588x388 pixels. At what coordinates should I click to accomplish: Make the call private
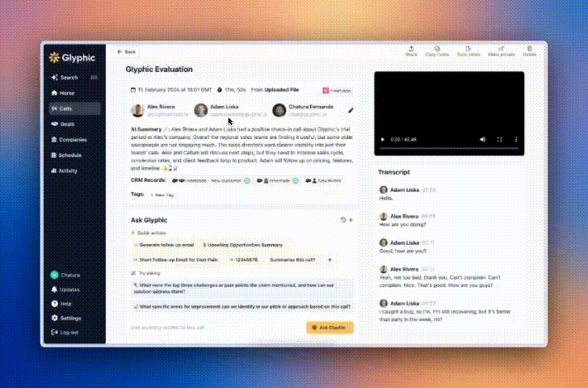(x=502, y=51)
